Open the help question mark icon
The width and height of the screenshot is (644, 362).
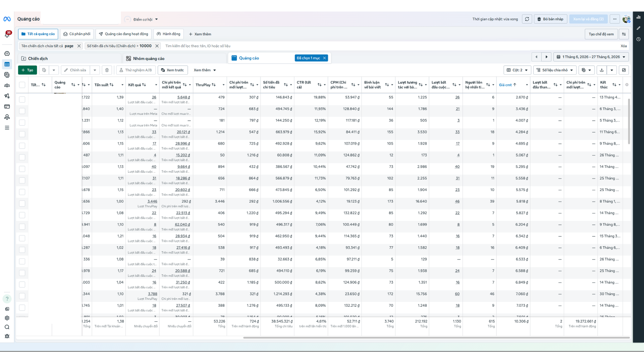(x=7, y=299)
